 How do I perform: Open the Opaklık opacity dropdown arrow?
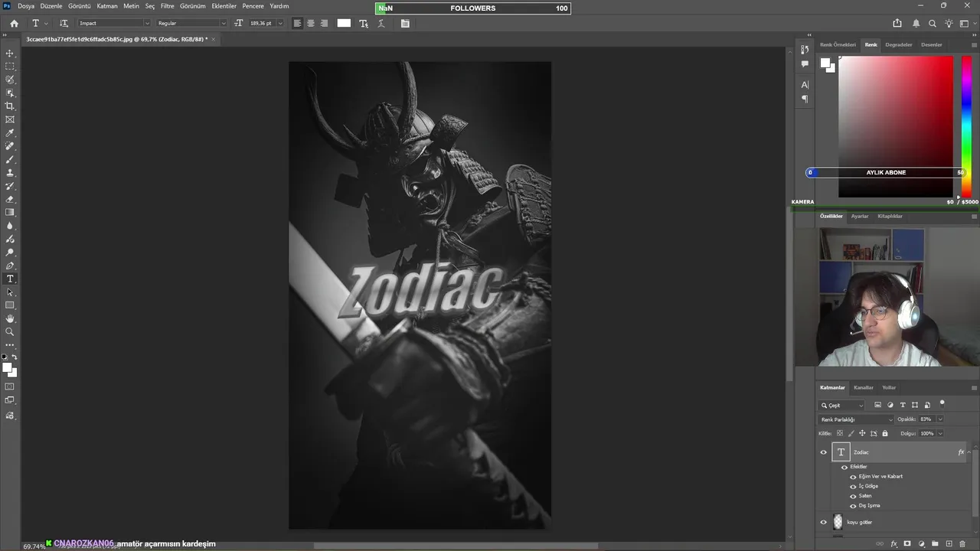click(940, 419)
